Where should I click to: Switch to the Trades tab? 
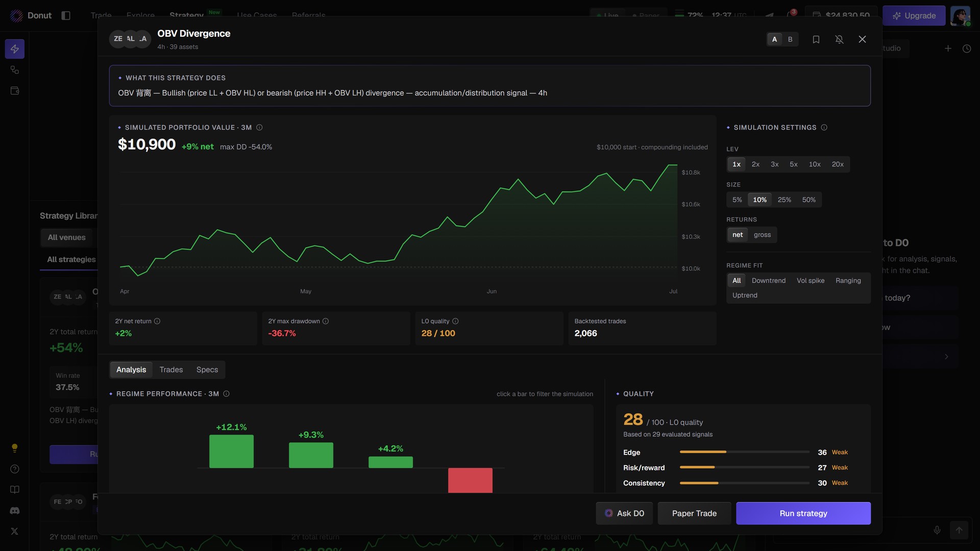(x=171, y=370)
